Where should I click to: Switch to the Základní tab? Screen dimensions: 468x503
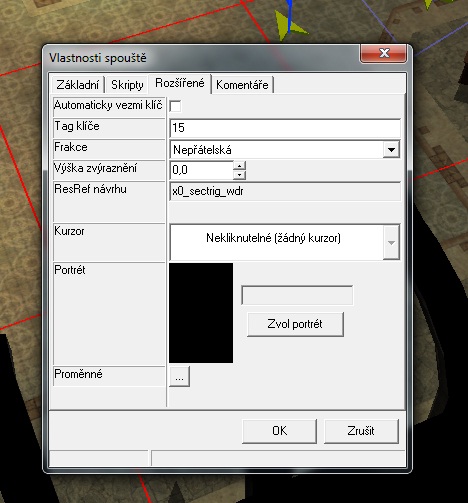tap(78, 85)
